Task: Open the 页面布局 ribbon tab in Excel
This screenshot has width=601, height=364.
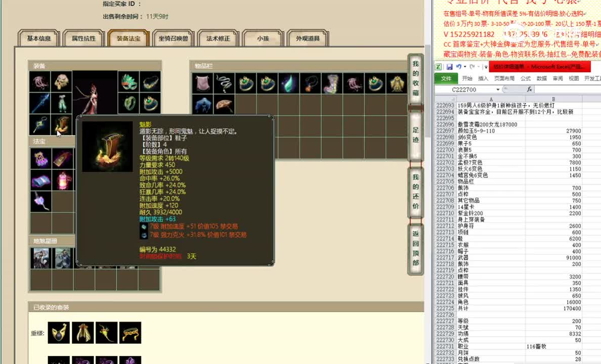Action: (504, 78)
